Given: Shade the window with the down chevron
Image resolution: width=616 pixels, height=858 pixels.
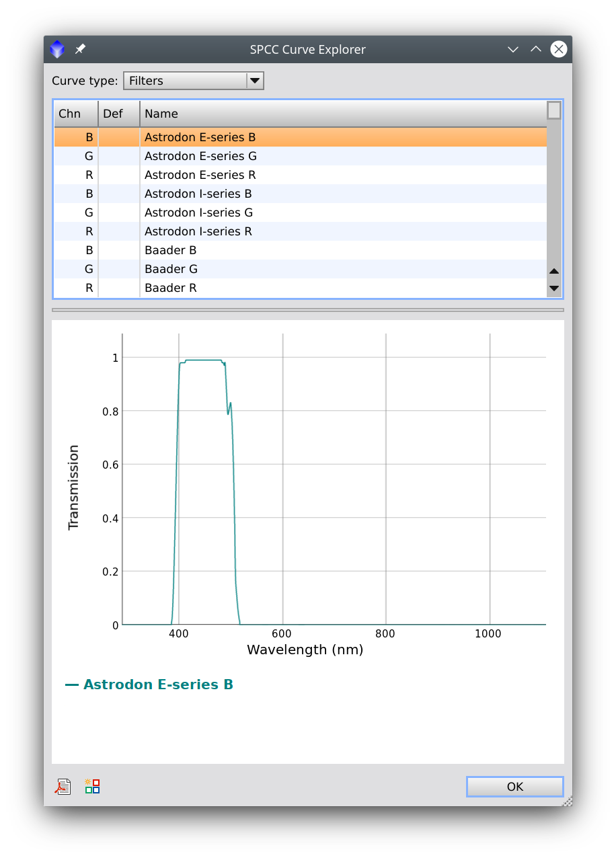Looking at the screenshot, I should (513, 49).
